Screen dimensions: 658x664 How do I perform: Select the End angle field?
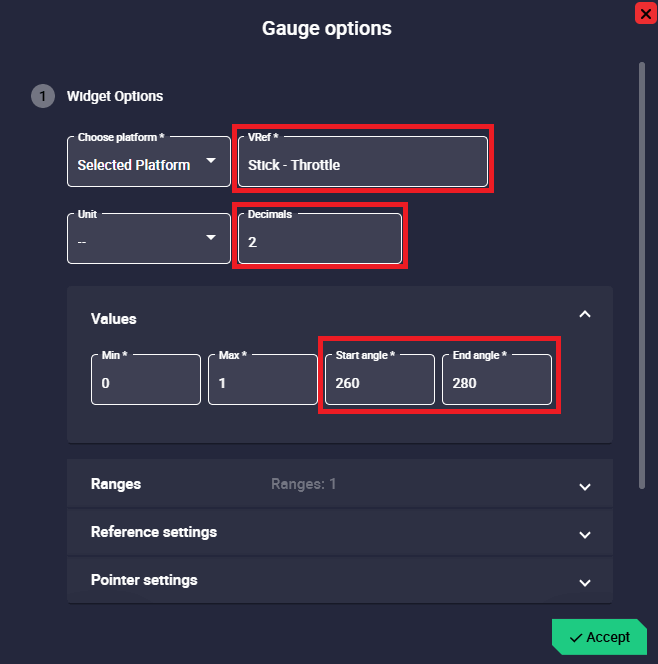click(497, 382)
